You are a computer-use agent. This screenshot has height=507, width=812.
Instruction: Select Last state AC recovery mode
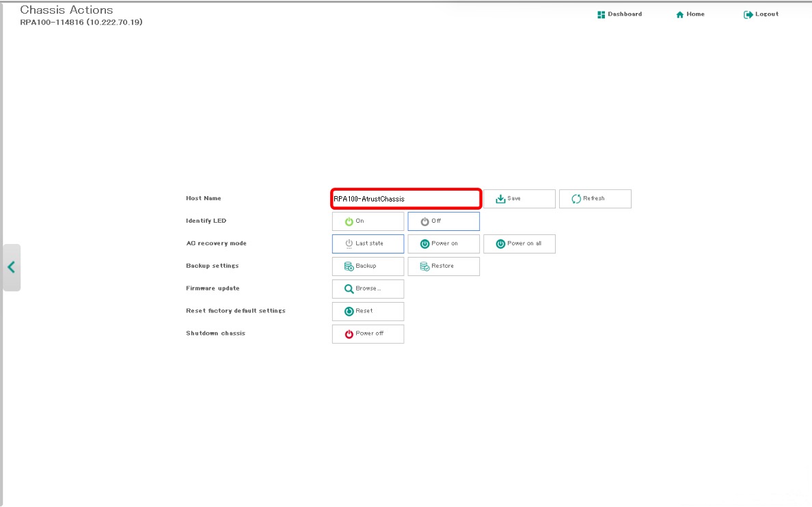point(368,244)
